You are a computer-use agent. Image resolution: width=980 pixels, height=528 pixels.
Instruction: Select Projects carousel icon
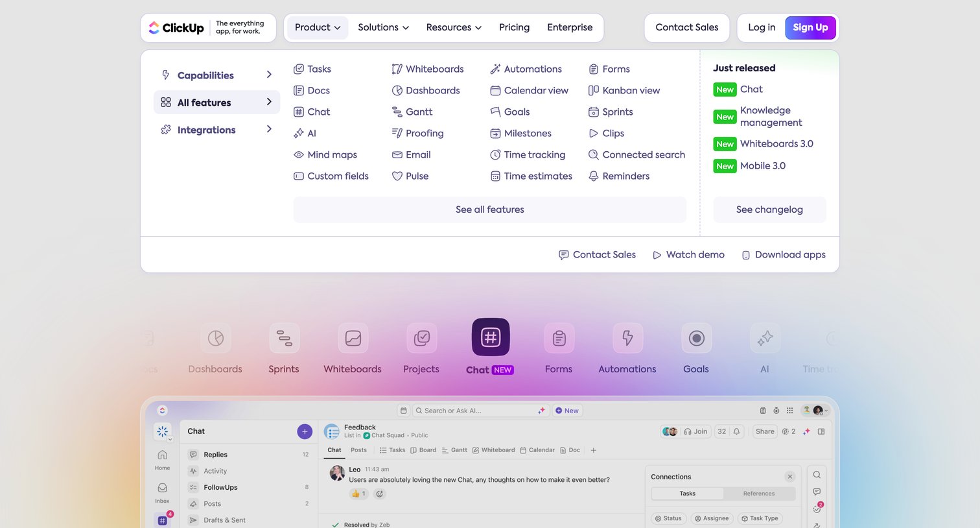(421, 338)
